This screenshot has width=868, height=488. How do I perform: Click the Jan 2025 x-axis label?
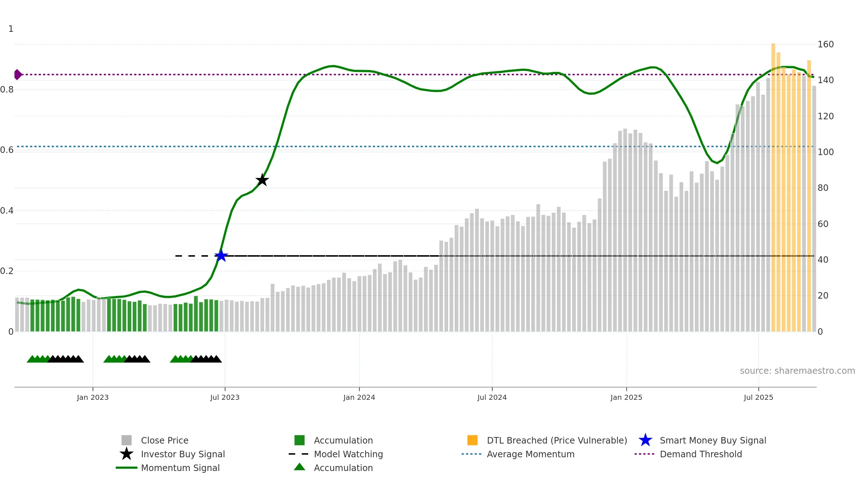pyautogui.click(x=626, y=397)
